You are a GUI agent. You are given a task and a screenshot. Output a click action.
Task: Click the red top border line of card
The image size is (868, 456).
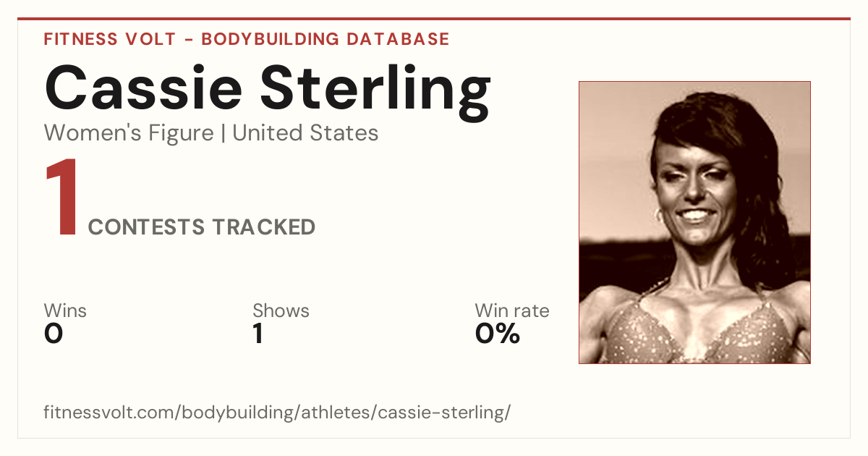click(434, 19)
